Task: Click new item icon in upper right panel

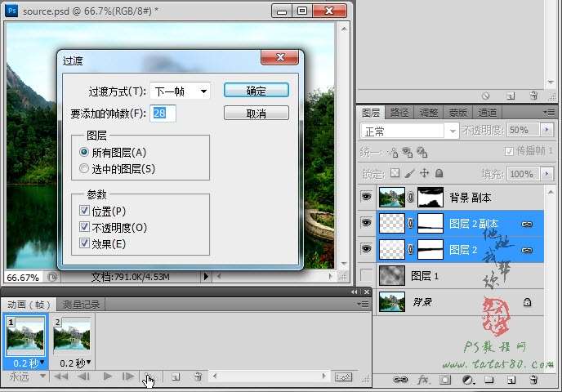Action: (511, 96)
